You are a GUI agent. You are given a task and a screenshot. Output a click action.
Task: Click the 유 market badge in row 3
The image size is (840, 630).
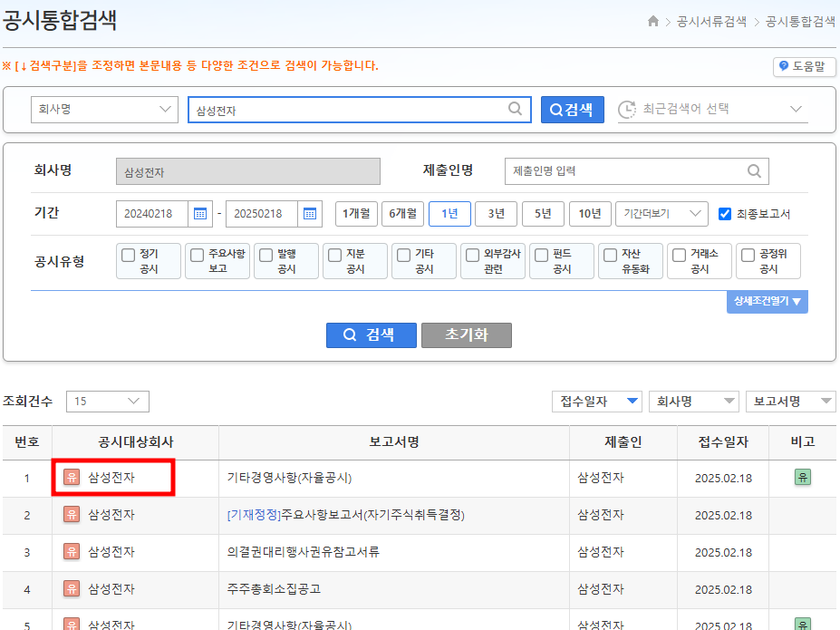click(x=72, y=551)
